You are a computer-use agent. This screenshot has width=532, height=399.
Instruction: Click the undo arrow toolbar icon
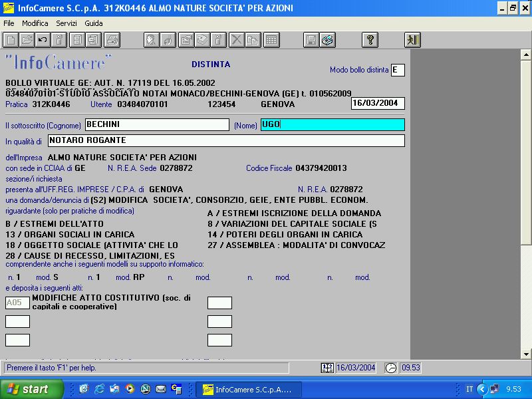pyautogui.click(x=43, y=40)
